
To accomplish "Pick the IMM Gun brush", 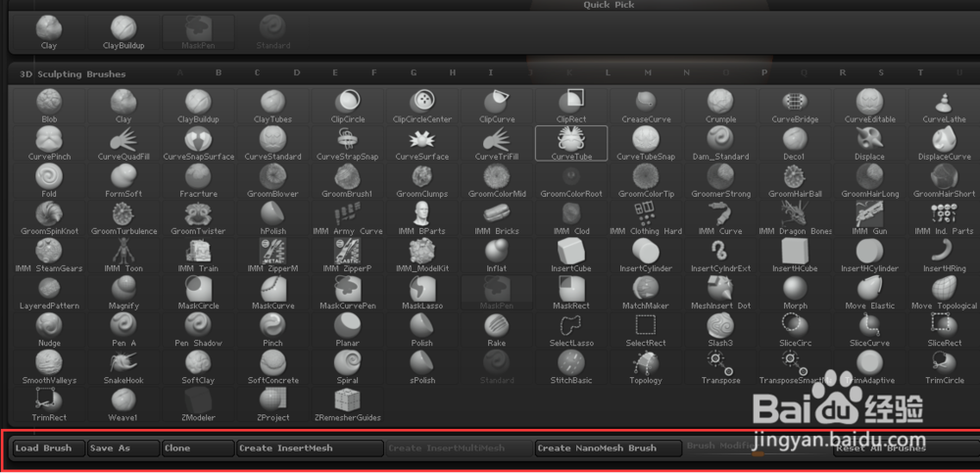I will (869, 218).
